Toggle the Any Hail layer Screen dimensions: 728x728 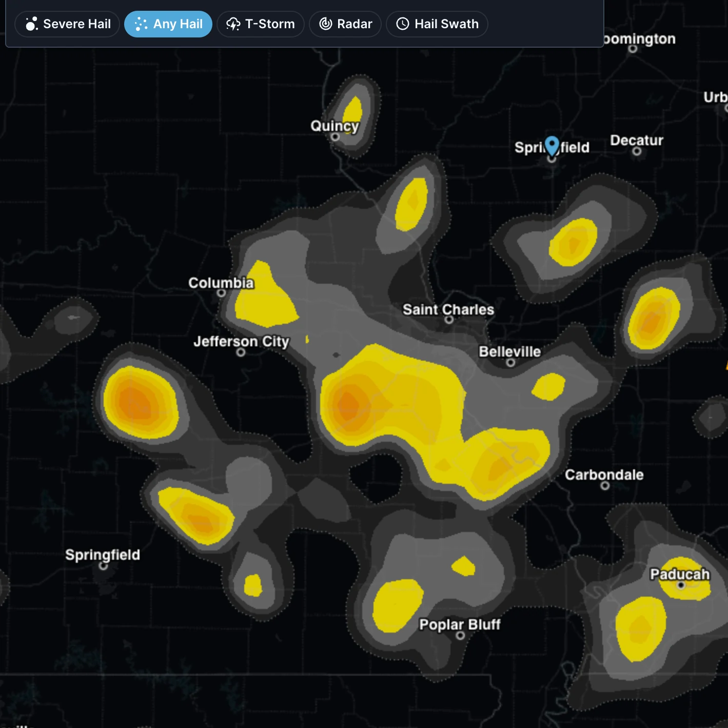168,24
